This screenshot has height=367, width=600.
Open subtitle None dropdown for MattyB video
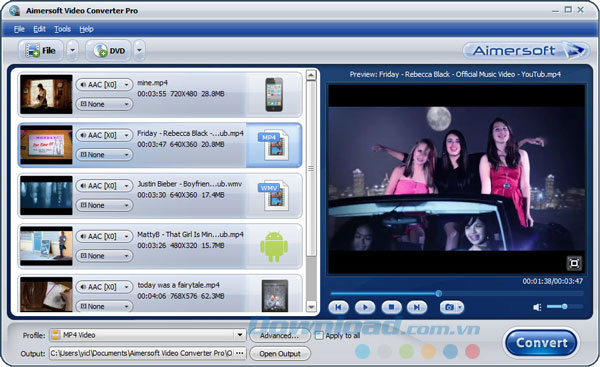[x=104, y=256]
